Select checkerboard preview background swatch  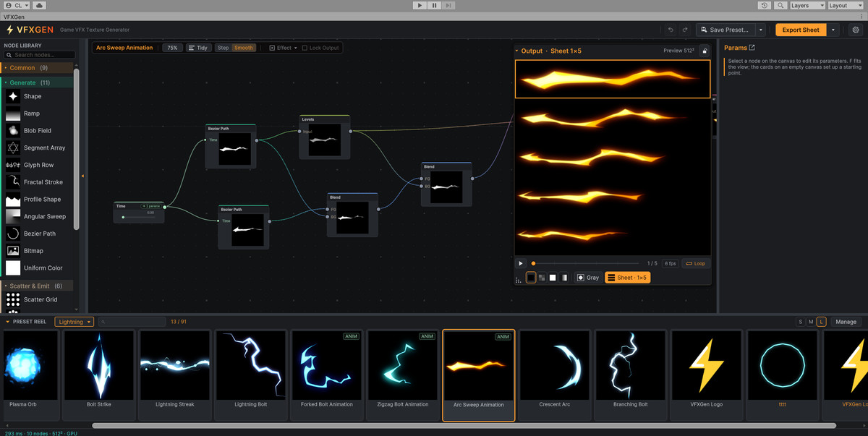542,278
